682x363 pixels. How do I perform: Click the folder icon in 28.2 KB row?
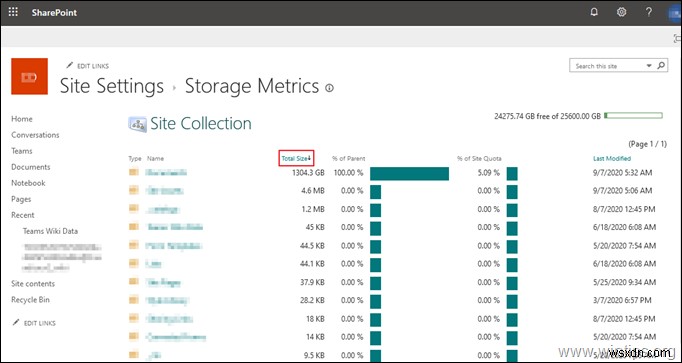pos(134,300)
